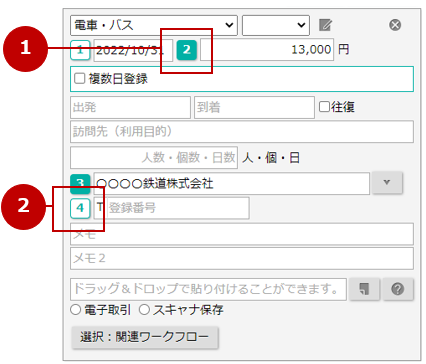Click the teal number 2 badge
Viewport: 426px width, 364px height.
(x=187, y=50)
